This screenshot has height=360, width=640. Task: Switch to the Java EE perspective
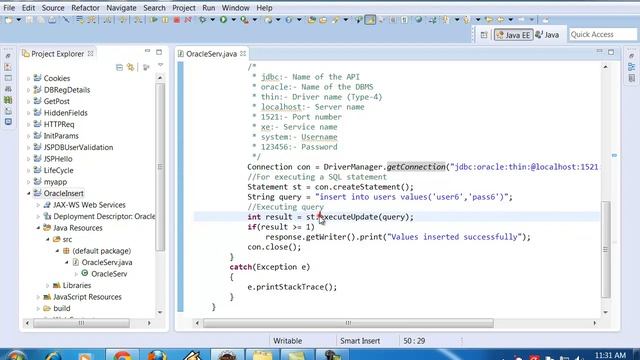click(513, 35)
